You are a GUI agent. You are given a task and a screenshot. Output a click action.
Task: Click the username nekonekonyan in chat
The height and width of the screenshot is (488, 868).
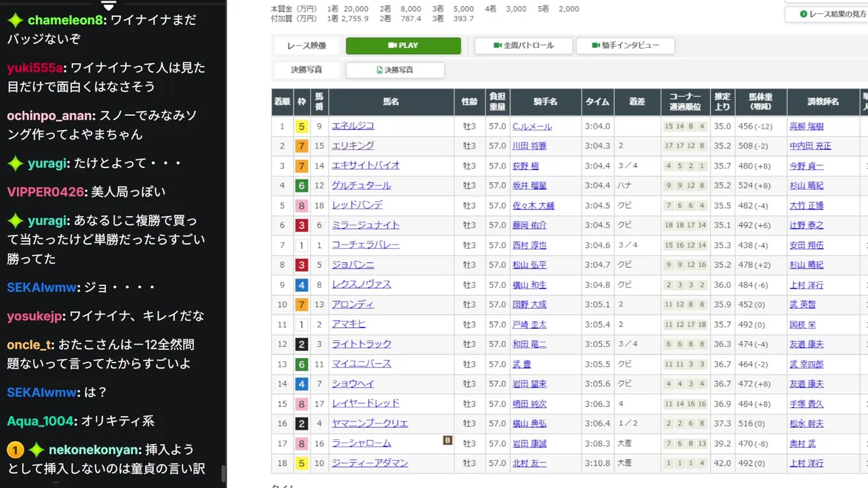coord(94,450)
